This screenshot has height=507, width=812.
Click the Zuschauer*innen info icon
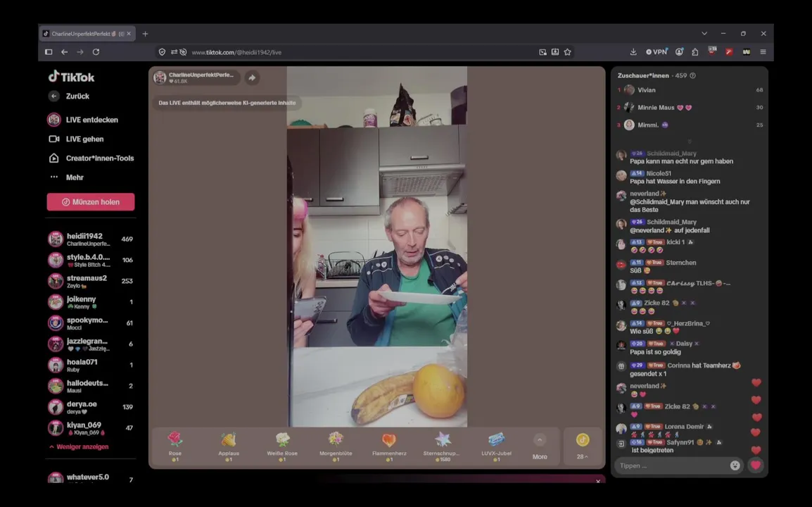click(x=693, y=75)
